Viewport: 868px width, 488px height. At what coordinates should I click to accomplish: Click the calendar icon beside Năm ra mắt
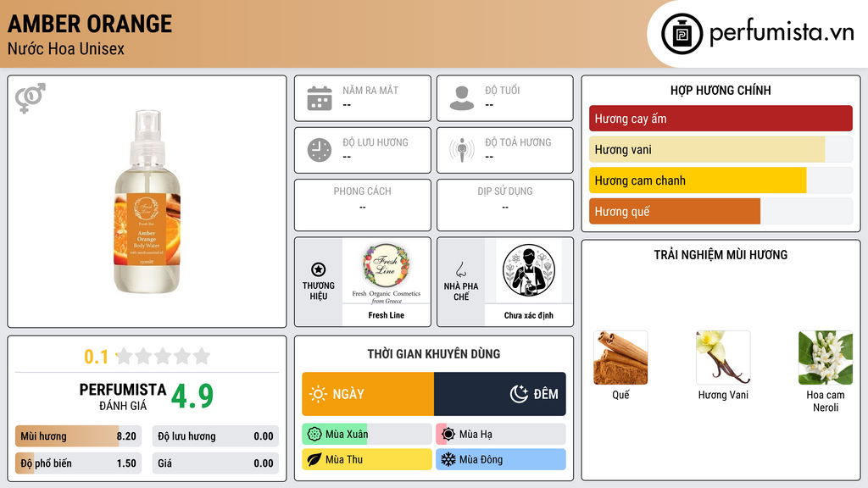coord(320,98)
